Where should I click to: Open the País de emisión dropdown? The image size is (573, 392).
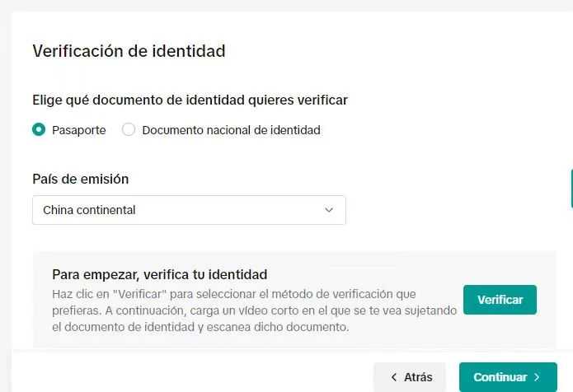coord(189,210)
